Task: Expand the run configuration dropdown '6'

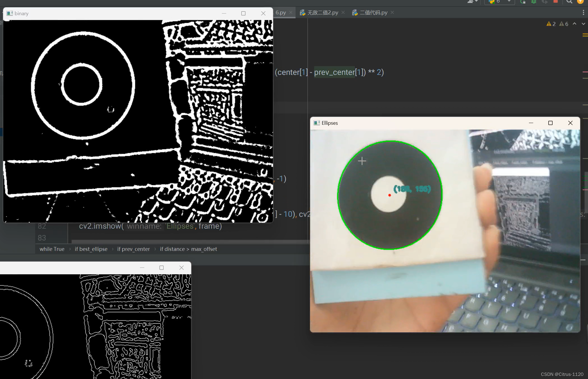Action: tap(509, 2)
